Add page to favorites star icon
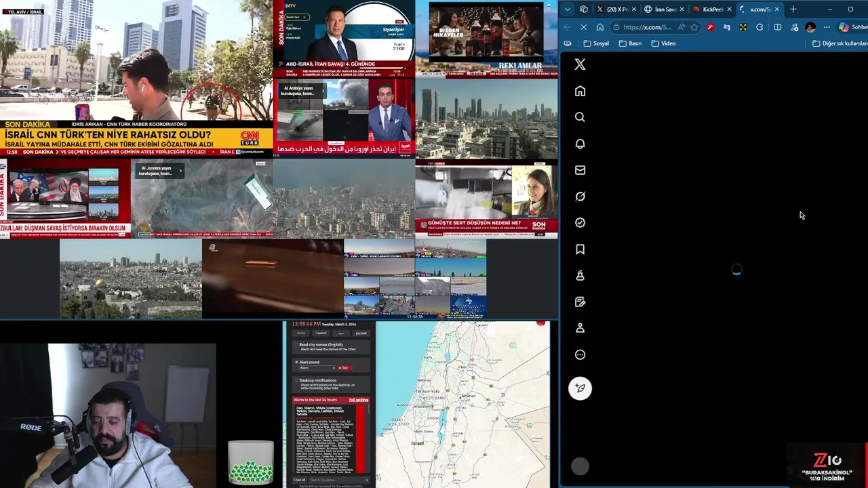Viewport: 868px width, 488px height. [694, 27]
